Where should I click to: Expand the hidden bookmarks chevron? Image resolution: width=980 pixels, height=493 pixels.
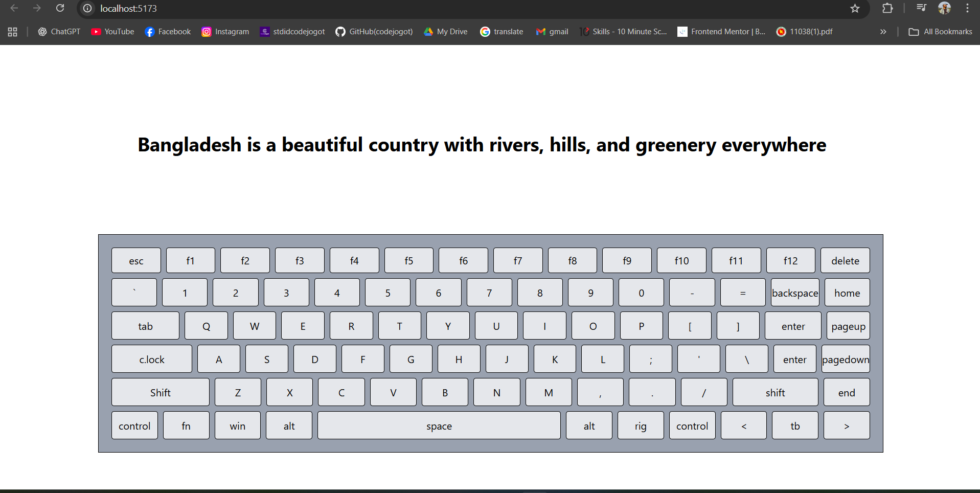point(883,32)
